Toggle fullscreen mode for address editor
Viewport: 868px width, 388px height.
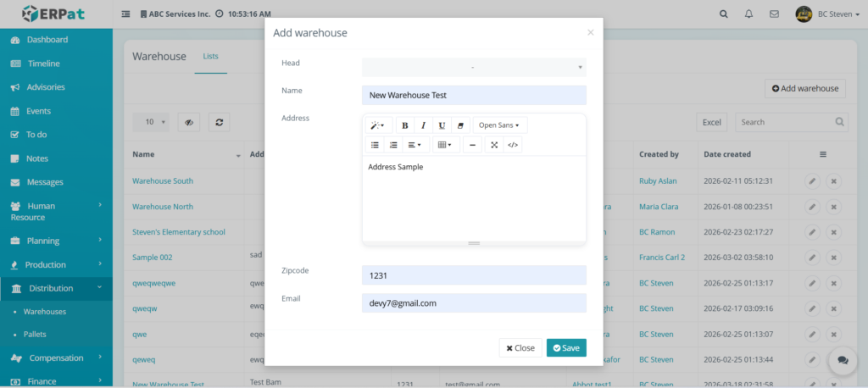point(493,145)
